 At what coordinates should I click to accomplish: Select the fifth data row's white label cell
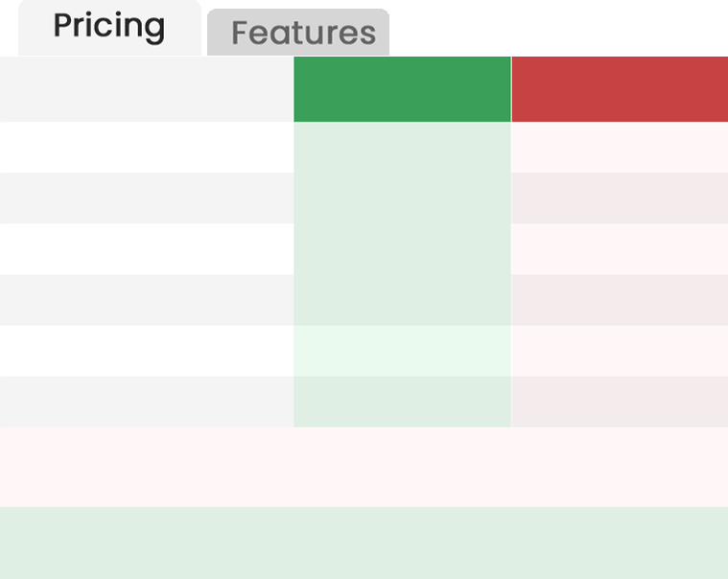pyautogui.click(x=147, y=351)
